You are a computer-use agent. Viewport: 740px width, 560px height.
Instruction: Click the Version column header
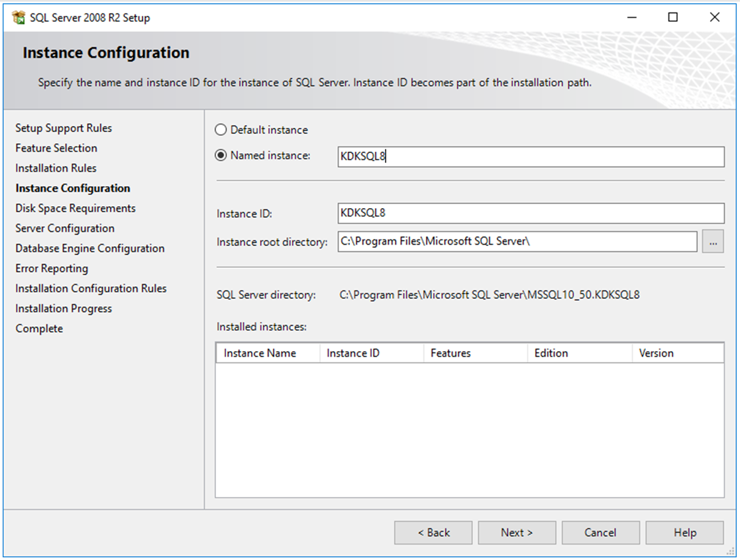click(678, 353)
